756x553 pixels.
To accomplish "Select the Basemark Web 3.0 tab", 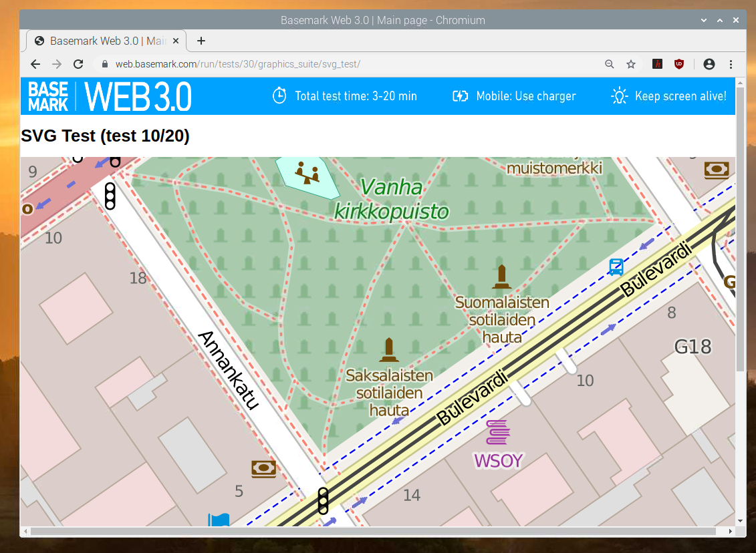I will tap(106, 41).
